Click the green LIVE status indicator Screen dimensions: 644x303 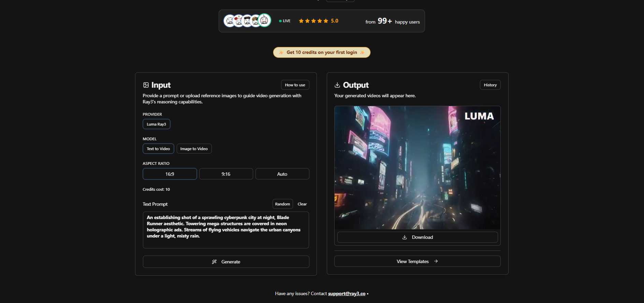284,21
